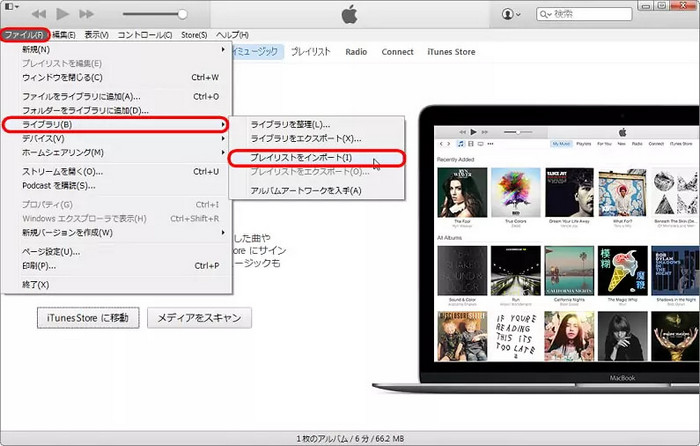
Task: Click the iTunes Store に移動 button
Action: point(88,318)
